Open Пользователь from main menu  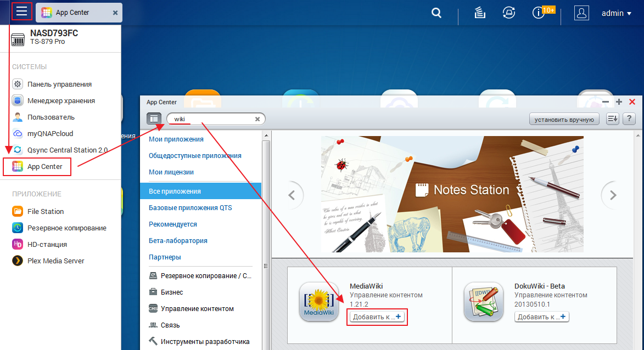pos(51,117)
